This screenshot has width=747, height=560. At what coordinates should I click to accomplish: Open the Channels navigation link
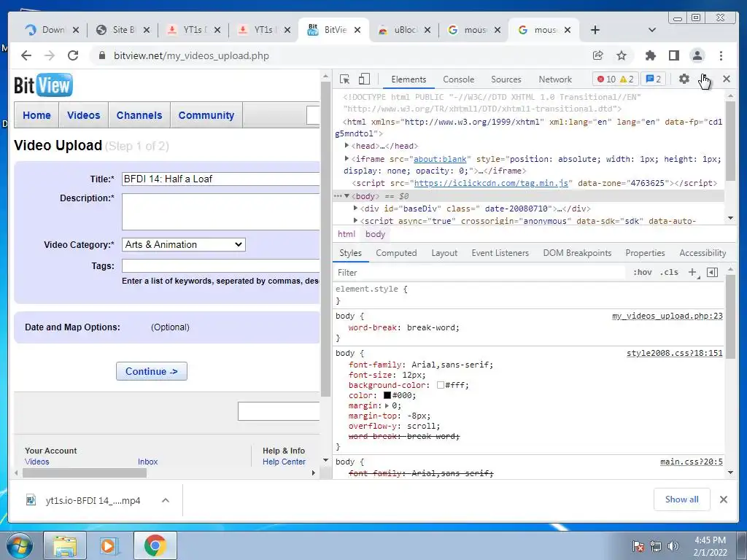pos(139,115)
